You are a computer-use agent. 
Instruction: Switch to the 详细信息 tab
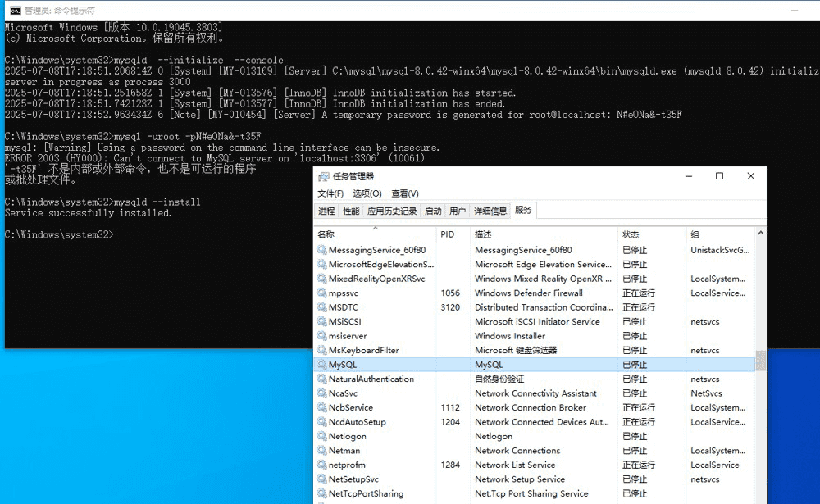tap(490, 211)
